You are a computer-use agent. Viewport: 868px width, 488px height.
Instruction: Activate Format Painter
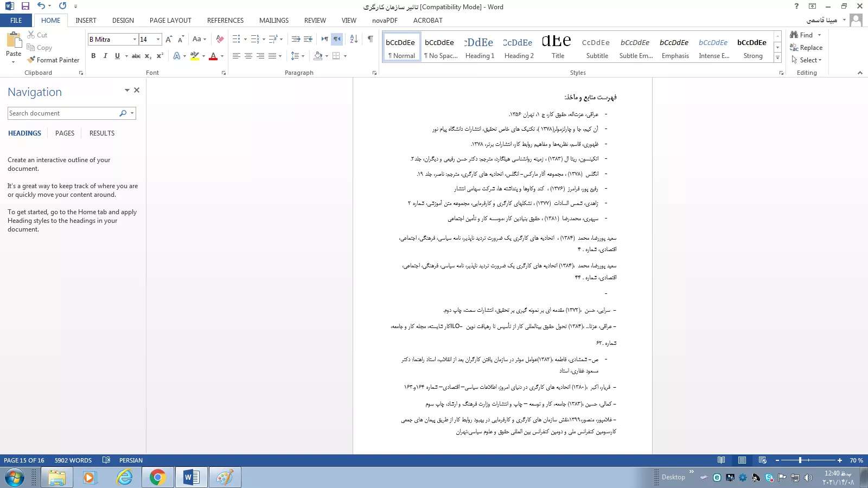pos(53,60)
